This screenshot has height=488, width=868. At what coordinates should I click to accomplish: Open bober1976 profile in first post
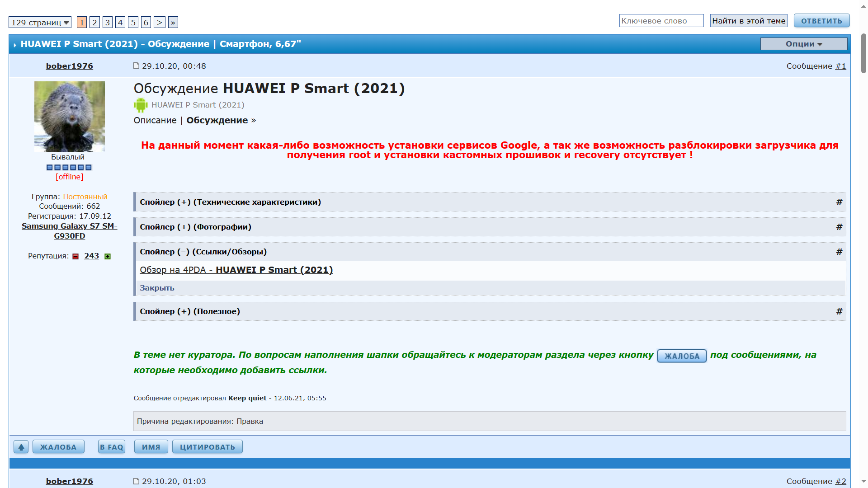[70, 66]
